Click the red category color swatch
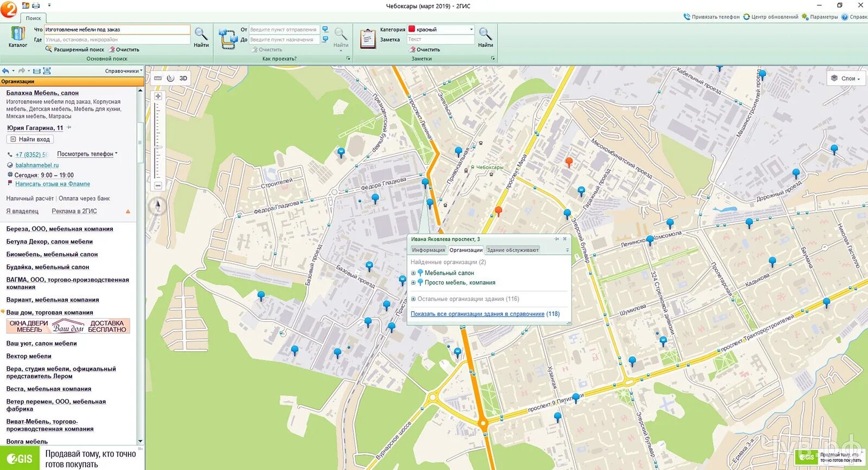 click(412, 29)
